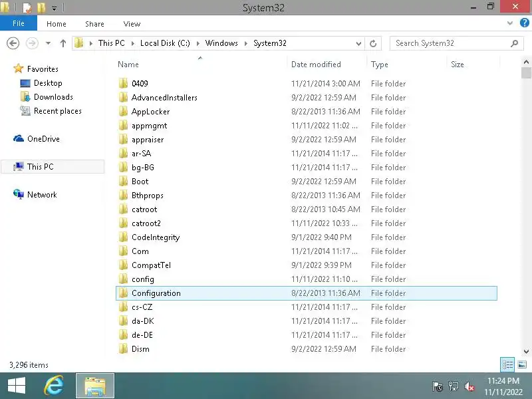Open network tray icon
Viewport: 532px width, 399px height.
(454, 386)
